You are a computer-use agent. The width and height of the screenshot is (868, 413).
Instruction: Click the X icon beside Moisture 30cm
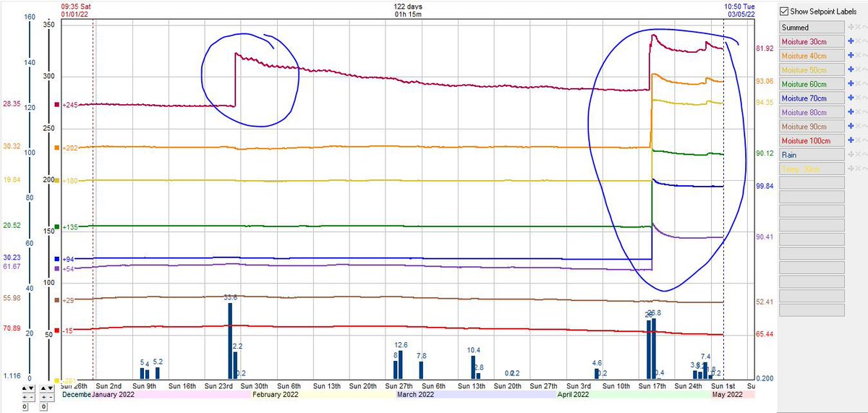858,41
